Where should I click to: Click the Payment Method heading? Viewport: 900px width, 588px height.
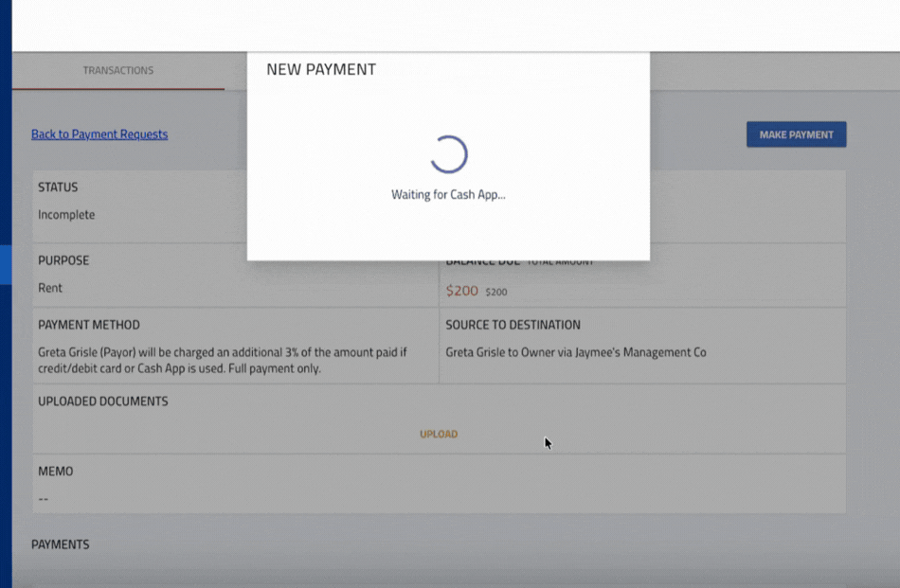[89, 325]
